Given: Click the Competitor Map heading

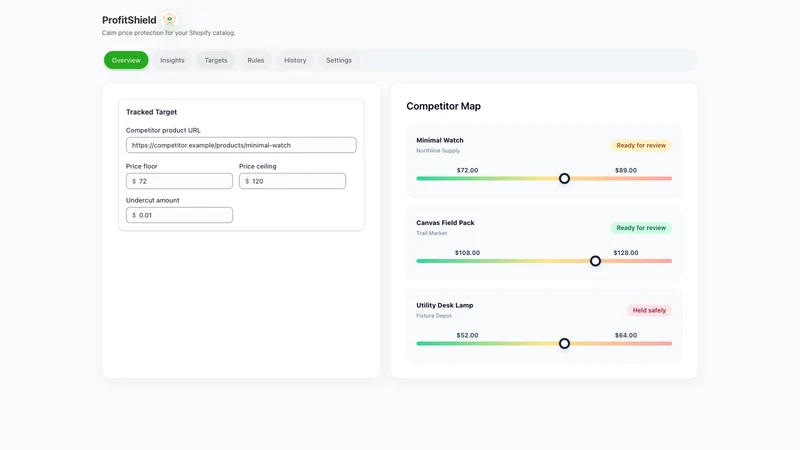Looking at the screenshot, I should click(x=443, y=106).
